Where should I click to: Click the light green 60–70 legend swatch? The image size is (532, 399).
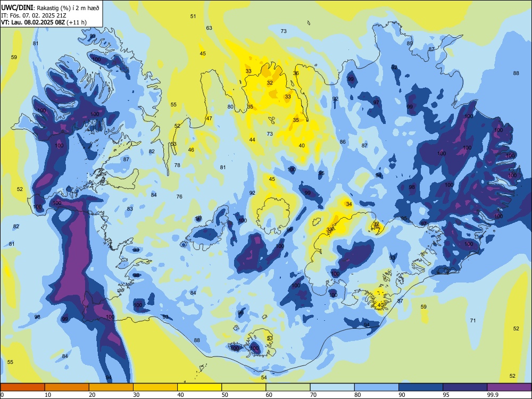(x=288, y=387)
